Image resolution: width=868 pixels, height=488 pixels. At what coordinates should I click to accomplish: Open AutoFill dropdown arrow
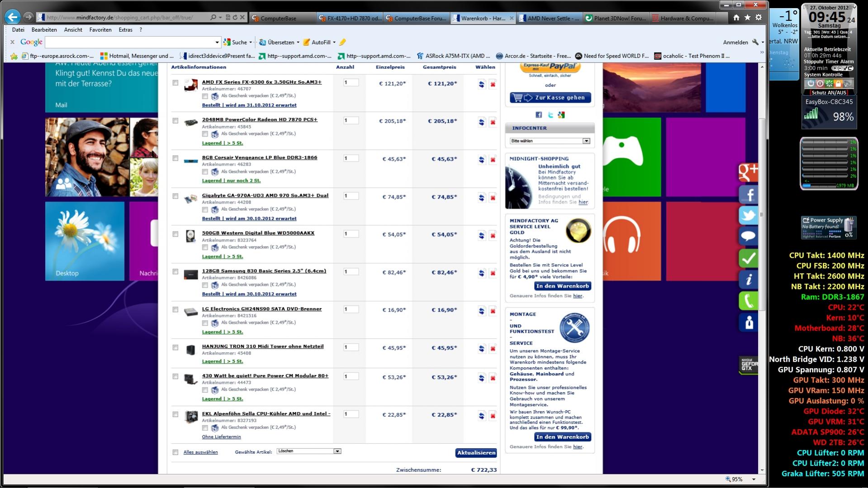334,43
